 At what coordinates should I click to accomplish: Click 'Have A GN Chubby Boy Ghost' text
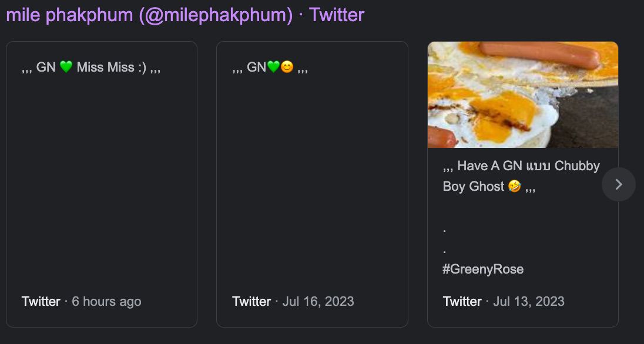pos(521,176)
